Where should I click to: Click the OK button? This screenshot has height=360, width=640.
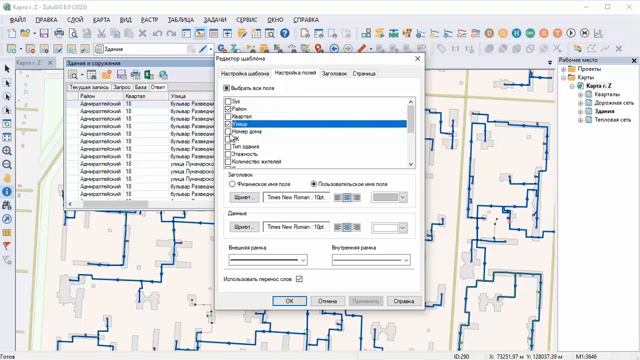point(289,301)
